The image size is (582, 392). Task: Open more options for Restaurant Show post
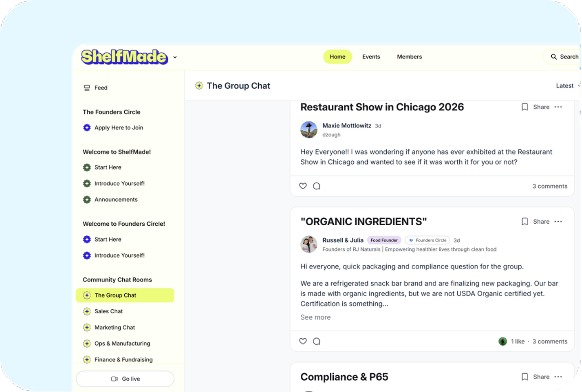tap(558, 107)
